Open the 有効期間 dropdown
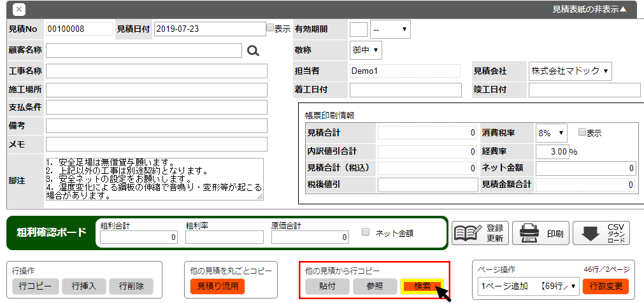This screenshot has width=644, height=303. (x=390, y=29)
